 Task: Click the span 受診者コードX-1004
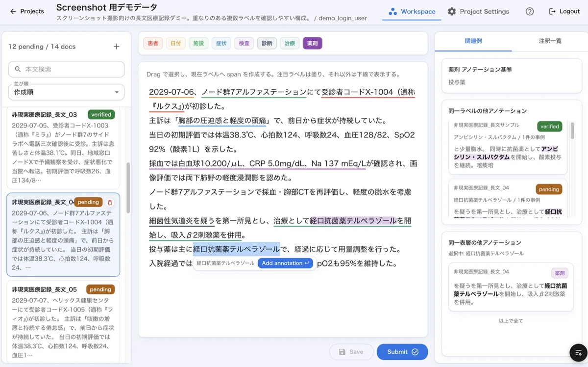tap(357, 92)
